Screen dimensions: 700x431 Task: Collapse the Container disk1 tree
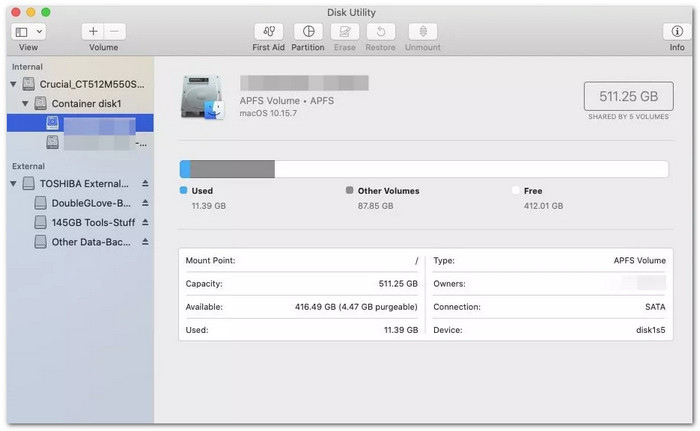click(25, 104)
